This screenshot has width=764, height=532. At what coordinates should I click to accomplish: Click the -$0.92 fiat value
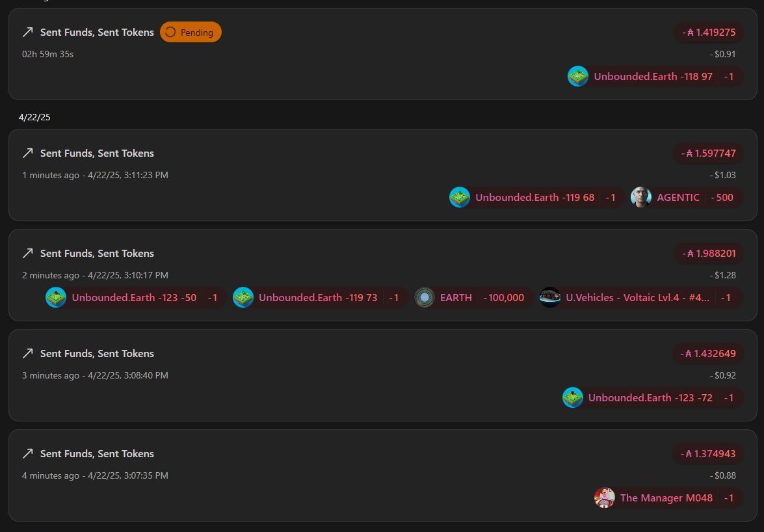[722, 375]
